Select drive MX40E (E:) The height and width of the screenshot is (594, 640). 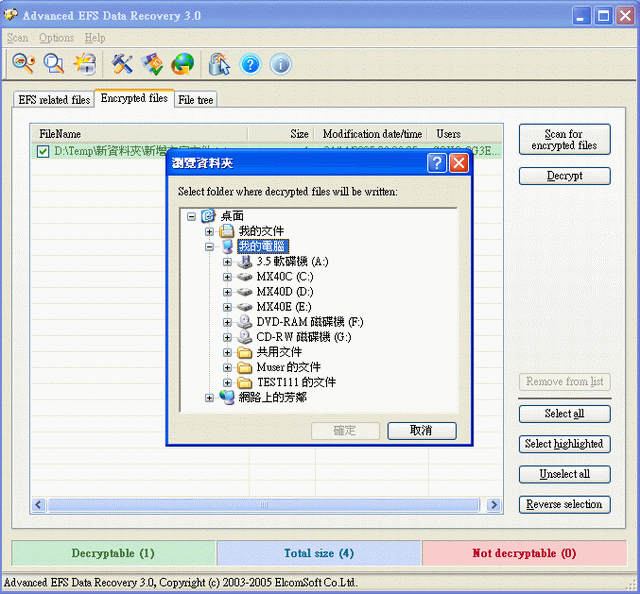coord(284,307)
